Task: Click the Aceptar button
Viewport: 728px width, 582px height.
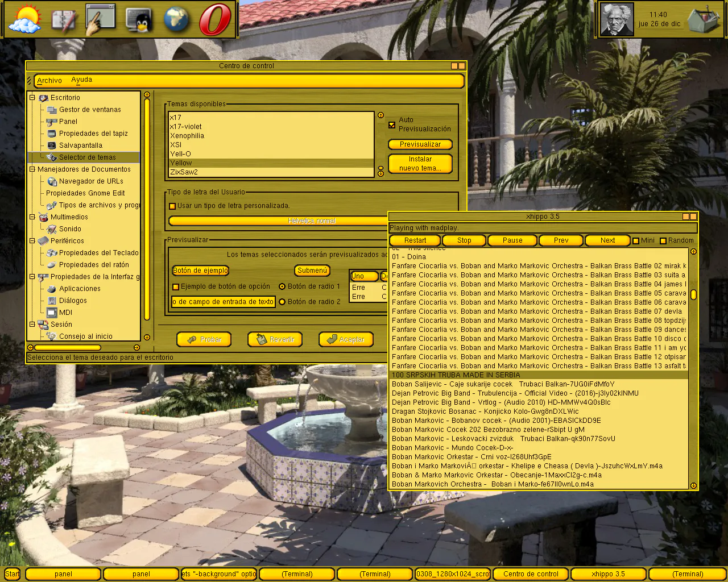Action: pos(346,339)
